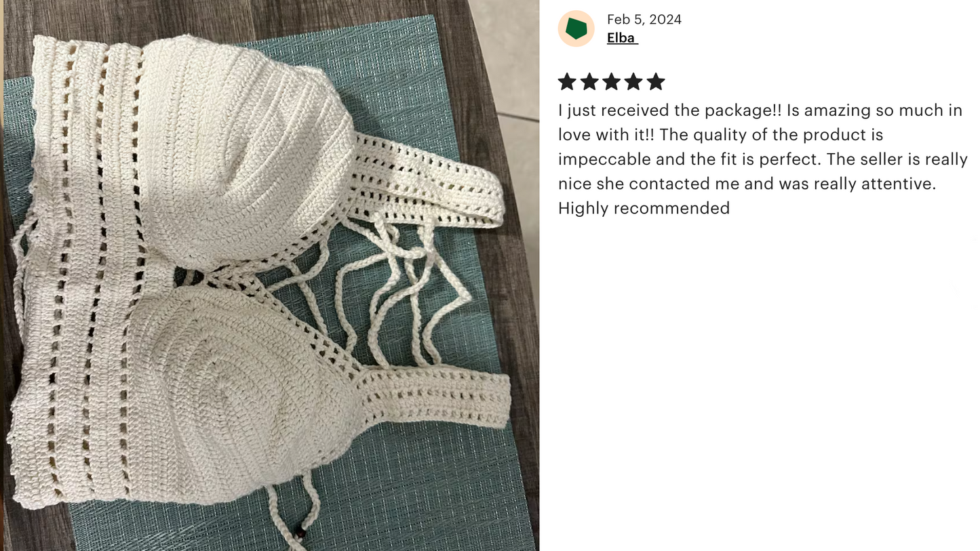Image resolution: width=980 pixels, height=551 pixels.
Task: Click the "Highly recommended" text
Action: coord(644,208)
